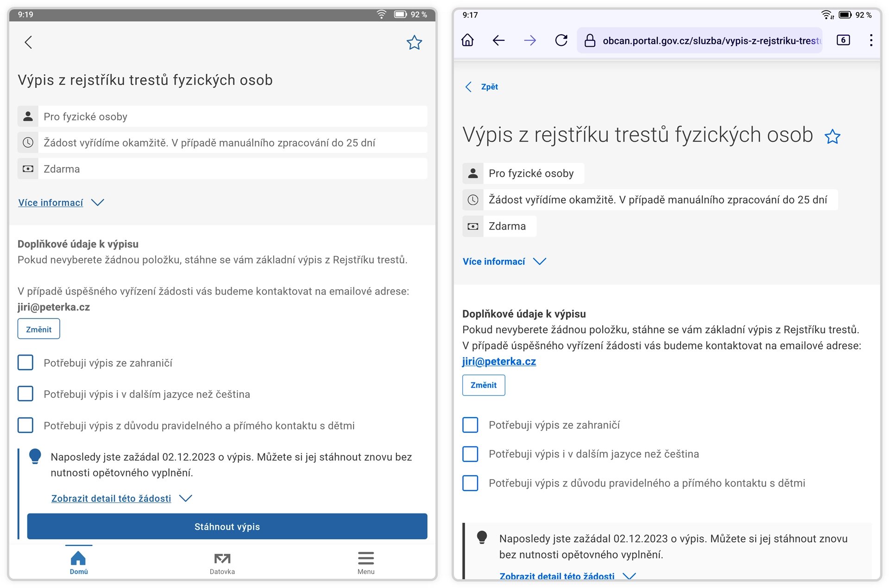Check the contact-with-children option on the web page
The height and width of the screenshot is (588, 894).
pyautogui.click(x=470, y=483)
